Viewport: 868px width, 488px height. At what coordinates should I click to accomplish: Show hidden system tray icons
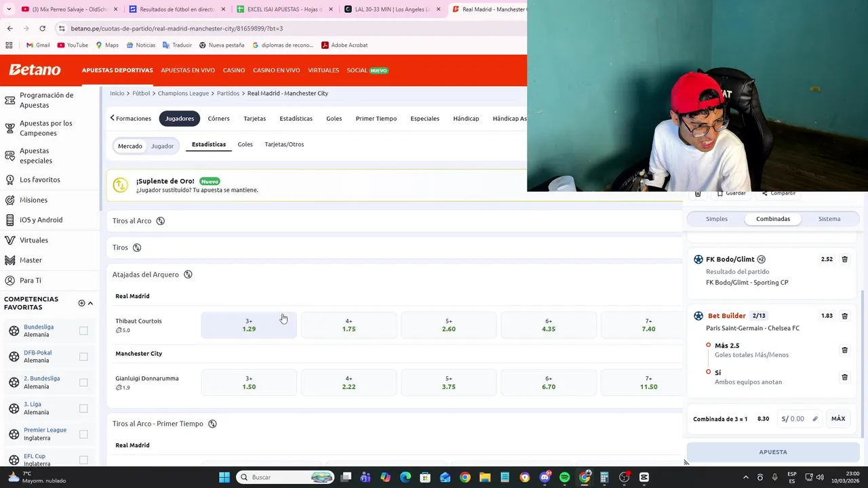tap(746, 477)
